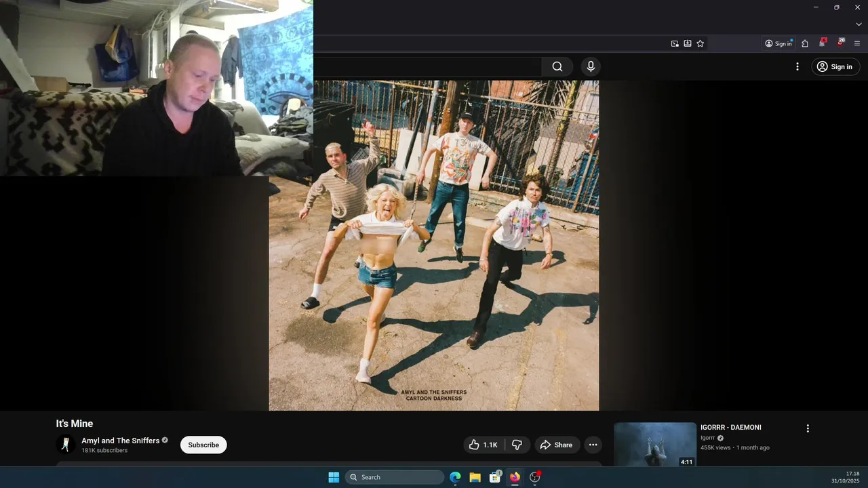Click 455K views text under IGORRR video

tap(716, 447)
